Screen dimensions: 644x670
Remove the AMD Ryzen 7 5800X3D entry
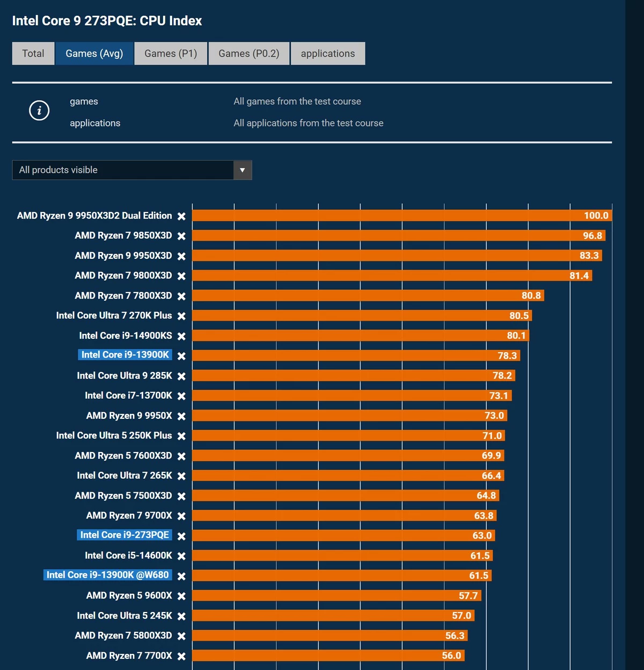point(181,636)
